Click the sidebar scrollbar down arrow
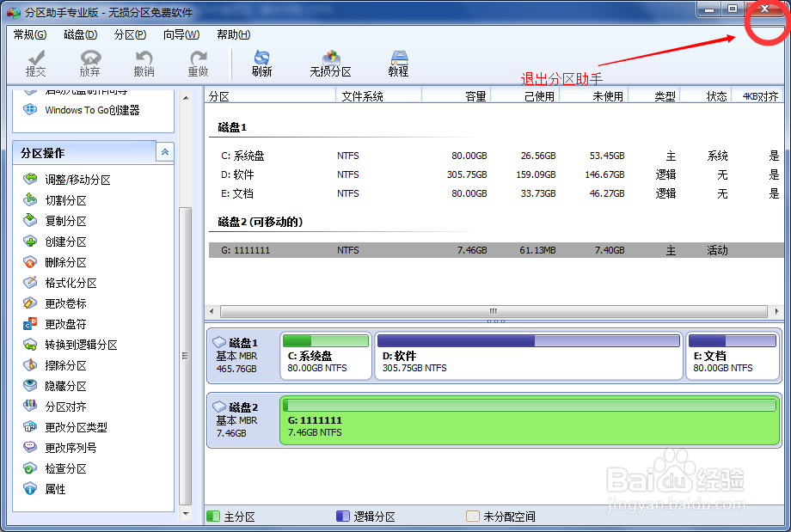The width and height of the screenshot is (791, 532). tap(186, 514)
